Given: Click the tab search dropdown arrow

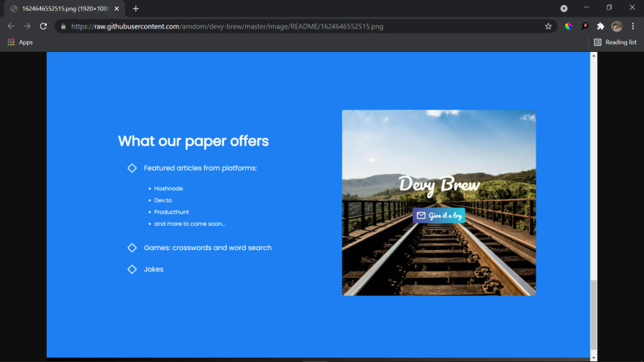Looking at the screenshot, I should (564, 8).
